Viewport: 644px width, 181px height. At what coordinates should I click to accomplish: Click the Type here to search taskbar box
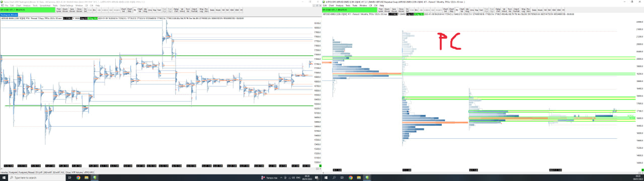click(x=37, y=178)
